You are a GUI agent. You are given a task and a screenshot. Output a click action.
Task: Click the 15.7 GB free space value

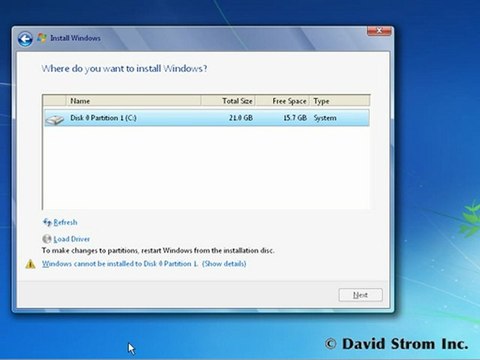point(295,118)
